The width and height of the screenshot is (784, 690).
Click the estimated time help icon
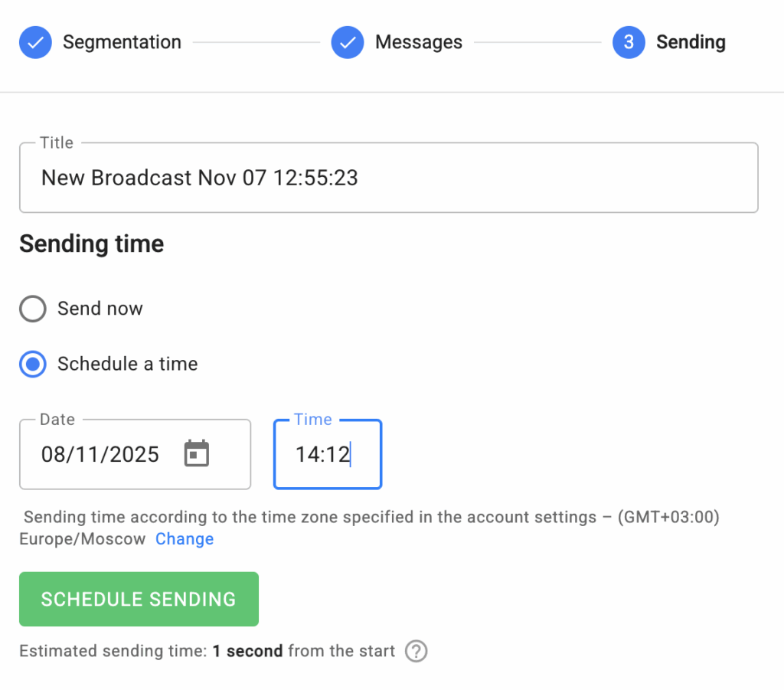point(416,652)
